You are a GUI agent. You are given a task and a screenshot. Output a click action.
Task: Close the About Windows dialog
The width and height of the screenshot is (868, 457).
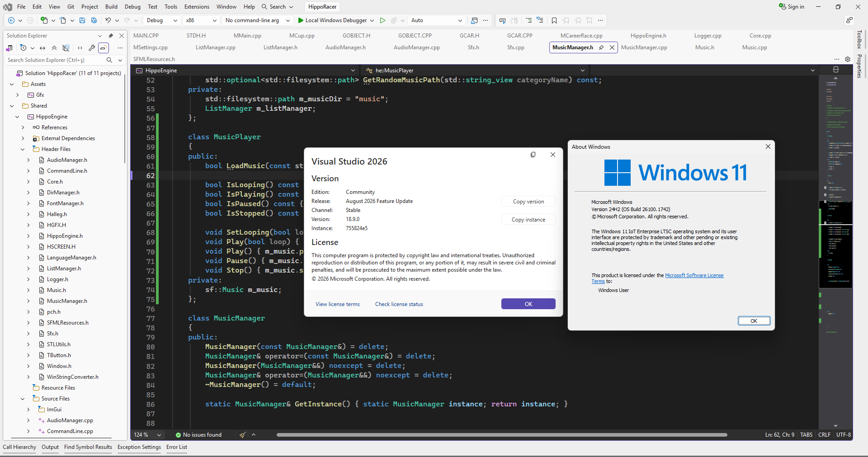pos(768,146)
